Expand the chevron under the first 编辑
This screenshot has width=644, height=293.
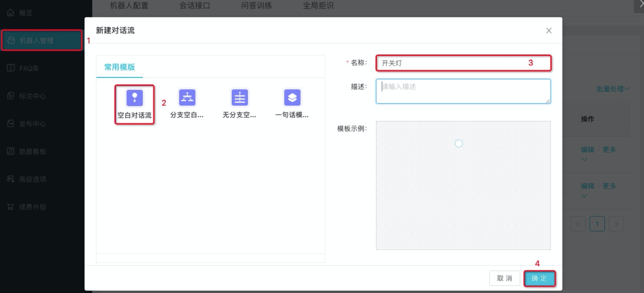tap(584, 160)
